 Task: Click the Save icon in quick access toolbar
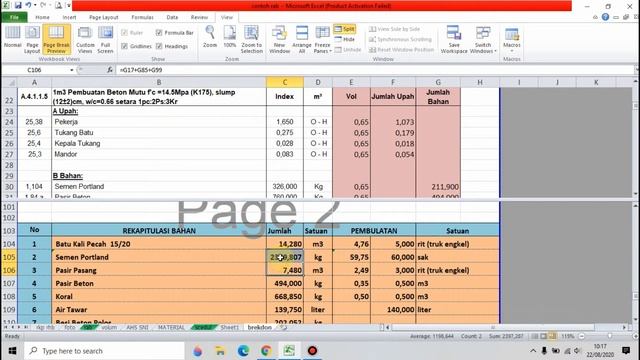(x=18, y=5)
